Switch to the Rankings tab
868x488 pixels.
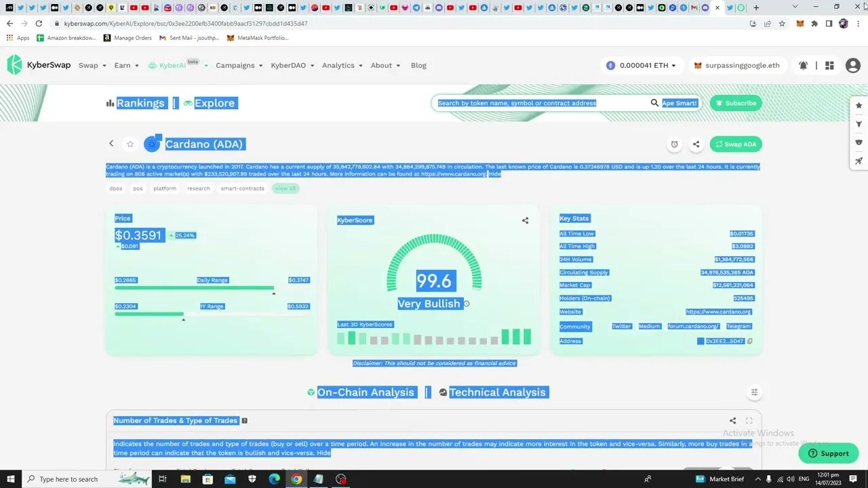[136, 103]
